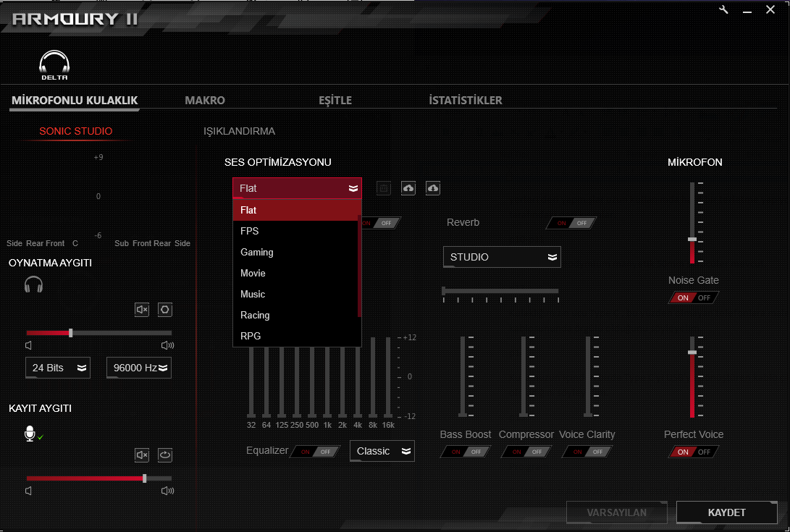Viewport: 790px width, 532px height.
Task: Delete the sound profile with trash icon
Action: pyautogui.click(x=383, y=188)
